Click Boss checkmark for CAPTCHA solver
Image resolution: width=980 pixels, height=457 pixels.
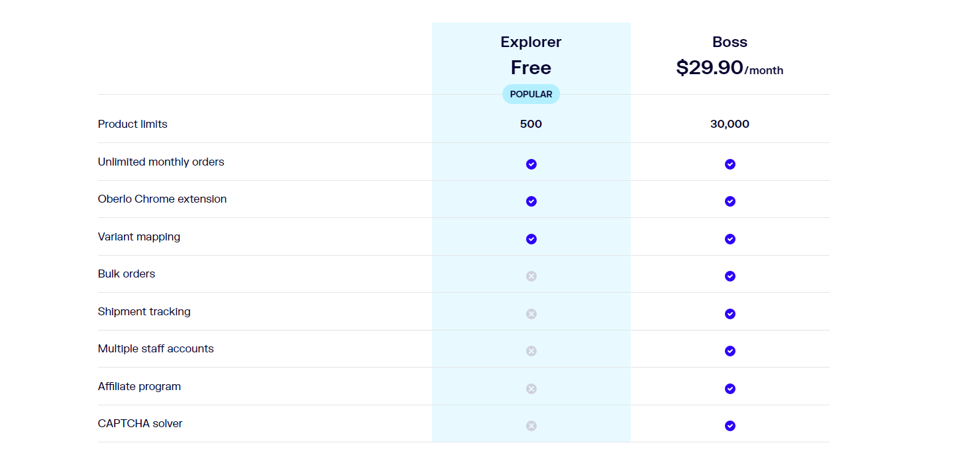pos(730,426)
